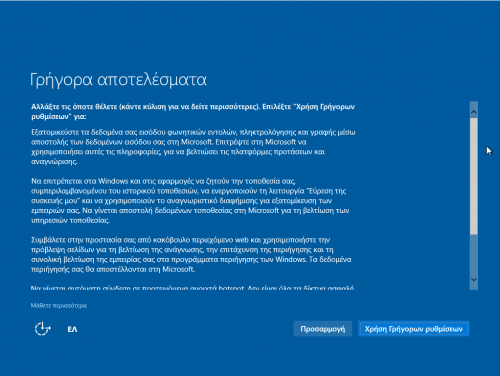Screen dimensions: 500x376
Task: Click paragraph starting Συμβάλετε στην προστασία
Action: coord(191,254)
